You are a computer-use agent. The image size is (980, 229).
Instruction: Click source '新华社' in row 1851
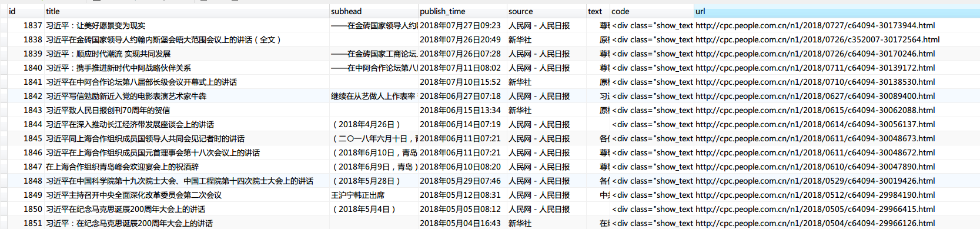pos(520,223)
